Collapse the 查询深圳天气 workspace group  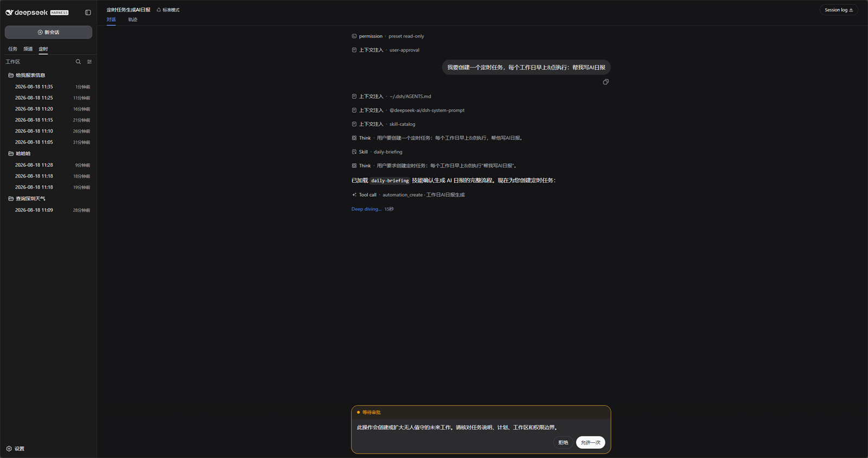[x=48, y=198]
